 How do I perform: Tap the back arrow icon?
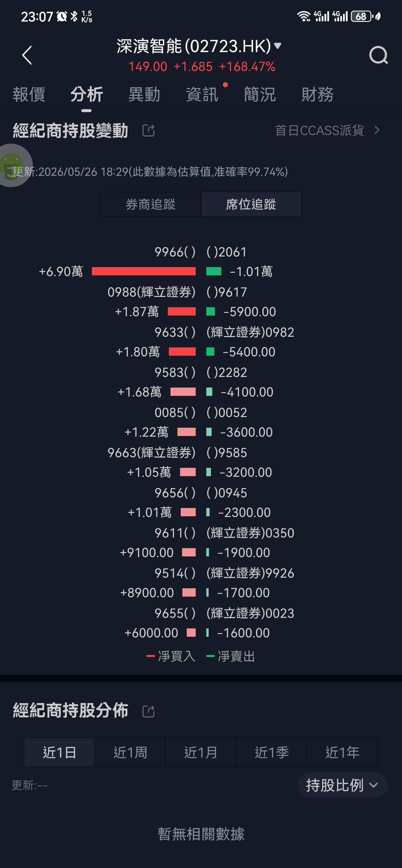coord(27,55)
